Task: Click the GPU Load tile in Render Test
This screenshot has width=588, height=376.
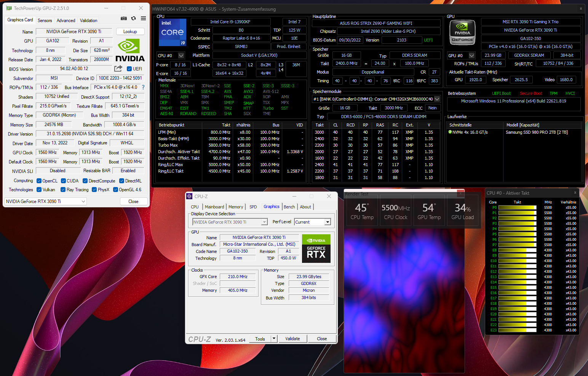Action: [463, 211]
